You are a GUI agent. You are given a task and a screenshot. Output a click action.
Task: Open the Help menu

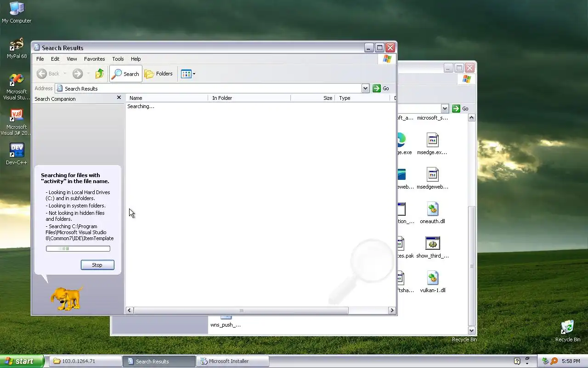tap(136, 59)
